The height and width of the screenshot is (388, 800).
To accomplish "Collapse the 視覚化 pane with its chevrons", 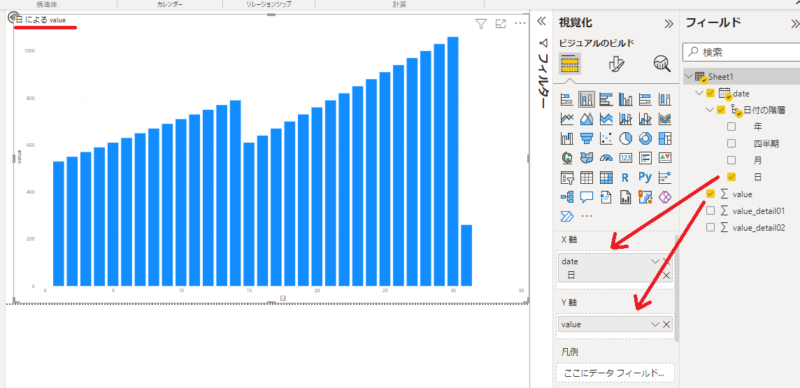I will coord(668,23).
